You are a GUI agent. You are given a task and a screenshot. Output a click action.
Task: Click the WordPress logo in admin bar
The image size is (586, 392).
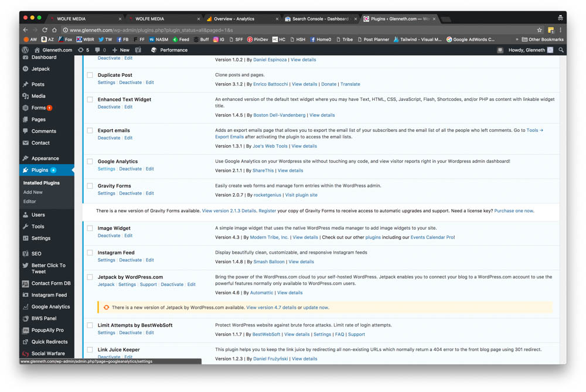pos(25,50)
